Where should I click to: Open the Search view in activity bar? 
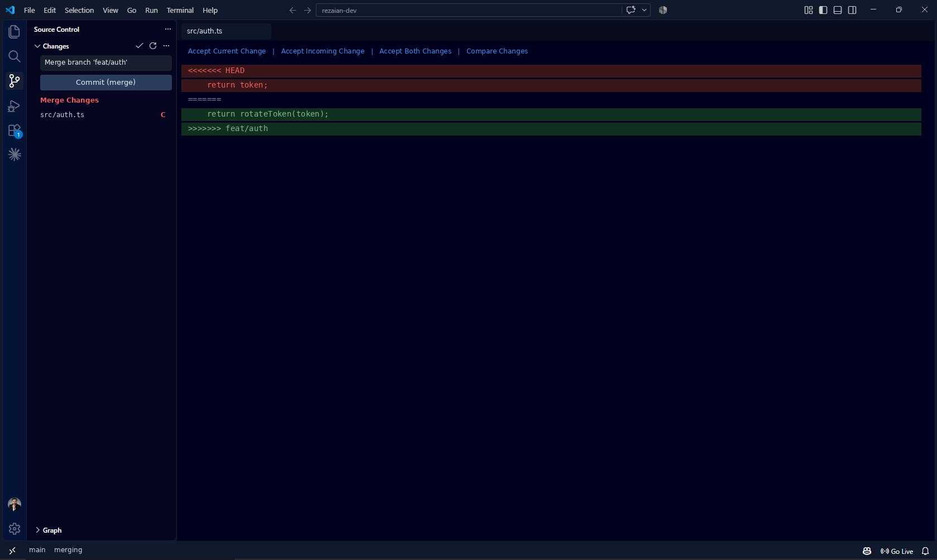pos(15,56)
